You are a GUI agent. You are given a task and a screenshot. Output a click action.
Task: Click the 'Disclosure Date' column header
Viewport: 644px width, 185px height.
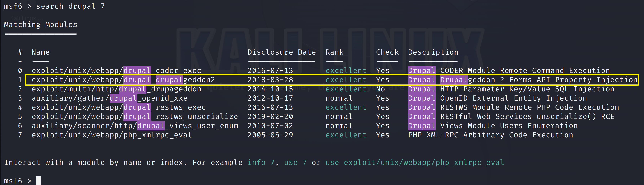click(x=281, y=52)
